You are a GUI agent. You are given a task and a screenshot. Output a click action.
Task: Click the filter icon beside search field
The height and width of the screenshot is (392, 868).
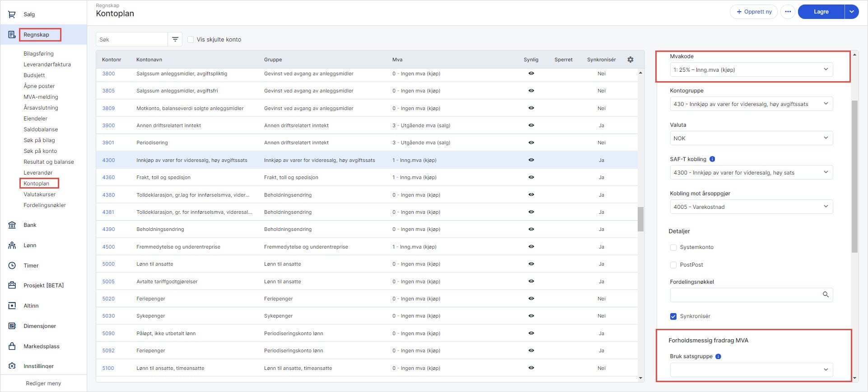coord(175,39)
